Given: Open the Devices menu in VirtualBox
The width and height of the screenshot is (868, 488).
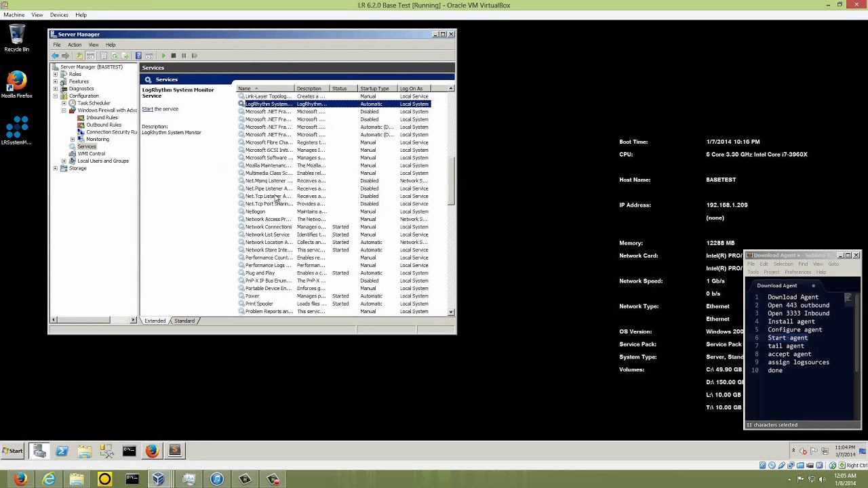Looking at the screenshot, I should pyautogui.click(x=59, y=15).
